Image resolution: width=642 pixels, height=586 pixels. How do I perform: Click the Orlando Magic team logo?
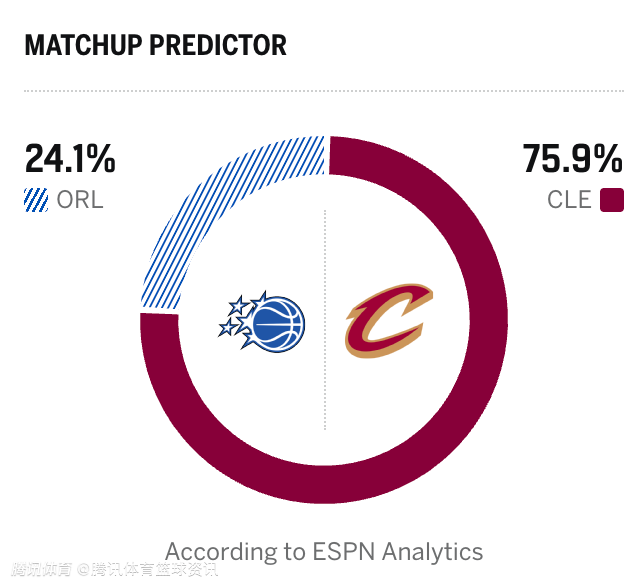click(x=262, y=323)
